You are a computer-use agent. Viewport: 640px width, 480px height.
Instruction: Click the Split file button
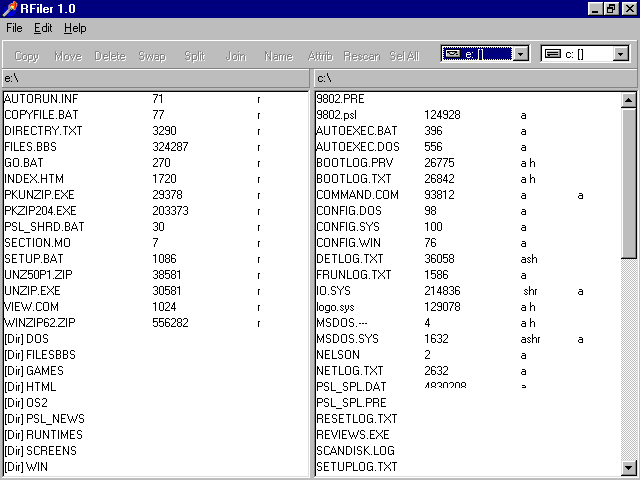point(194,56)
